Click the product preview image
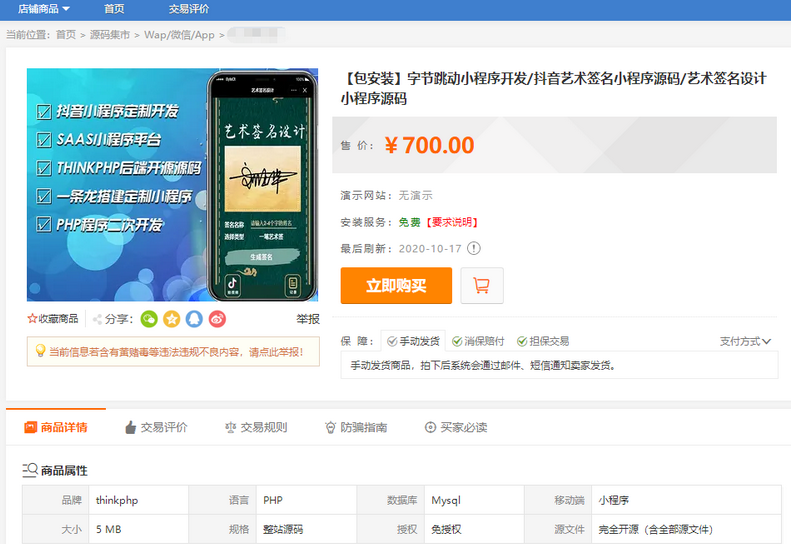The width and height of the screenshot is (791, 544). point(173,185)
